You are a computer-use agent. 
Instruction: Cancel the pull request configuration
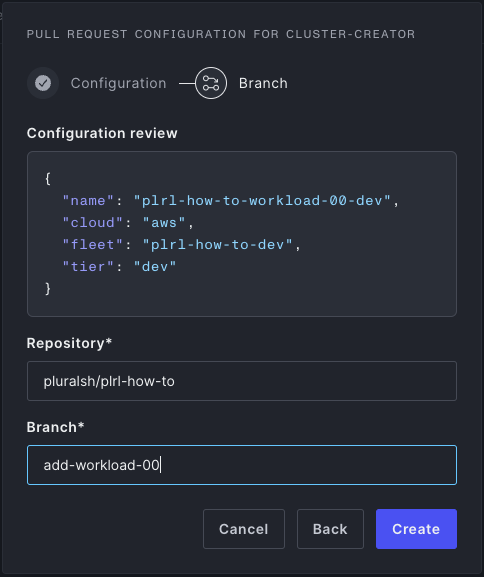point(244,529)
